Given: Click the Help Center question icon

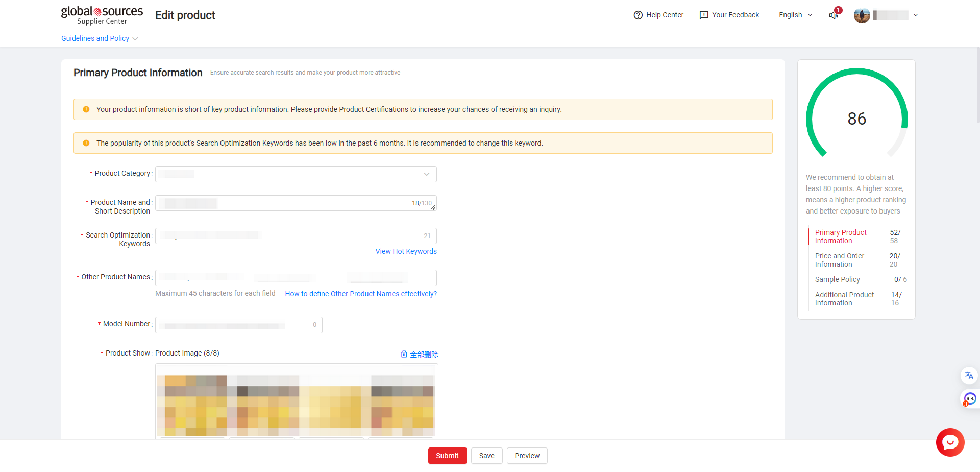Looking at the screenshot, I should pyautogui.click(x=638, y=15).
